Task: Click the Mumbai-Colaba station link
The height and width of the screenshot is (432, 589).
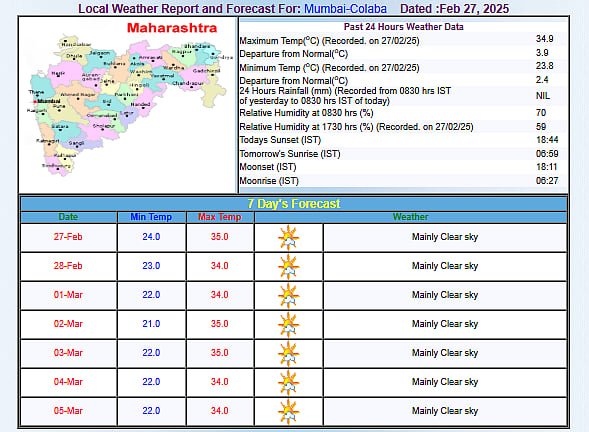Action: tap(345, 8)
